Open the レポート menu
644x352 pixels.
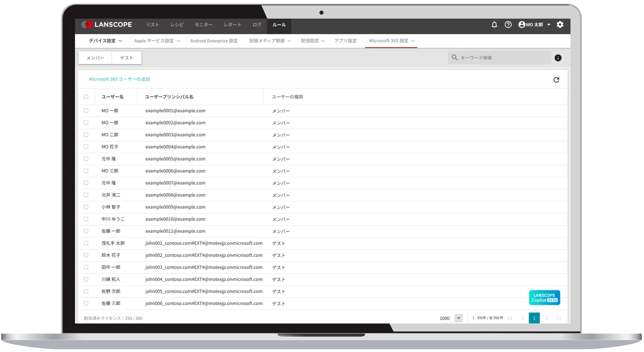tap(232, 24)
